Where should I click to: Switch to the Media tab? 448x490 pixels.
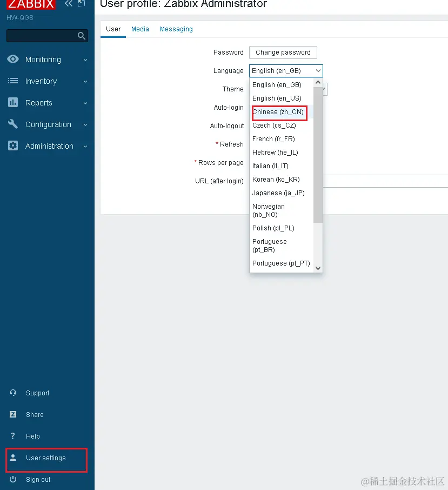pos(140,29)
